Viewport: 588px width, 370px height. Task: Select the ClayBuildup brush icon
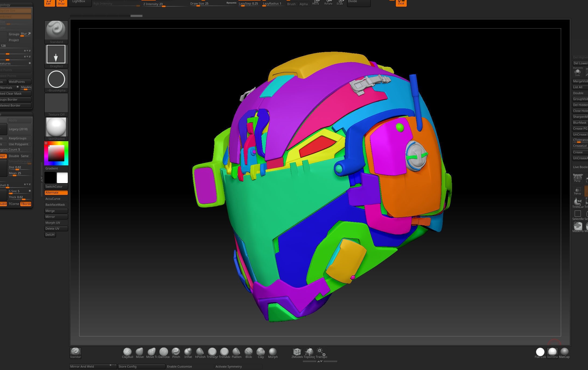click(x=127, y=352)
